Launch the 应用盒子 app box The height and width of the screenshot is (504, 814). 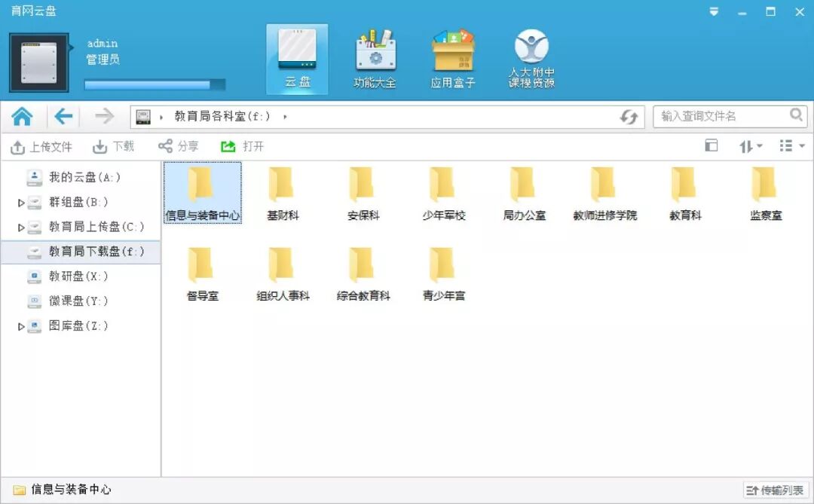click(x=453, y=57)
